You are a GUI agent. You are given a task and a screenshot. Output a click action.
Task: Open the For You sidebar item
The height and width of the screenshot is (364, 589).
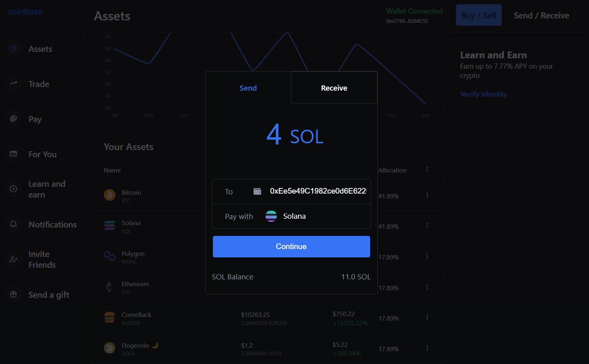42,154
